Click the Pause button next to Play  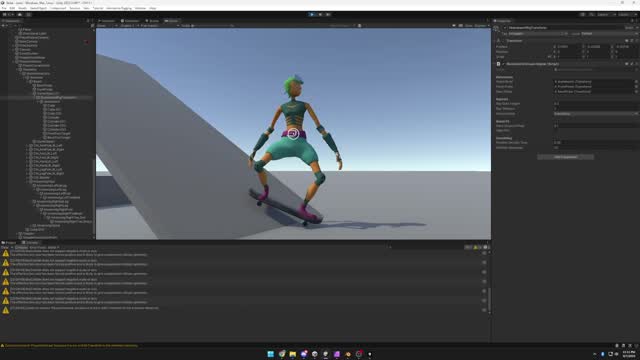320,14
